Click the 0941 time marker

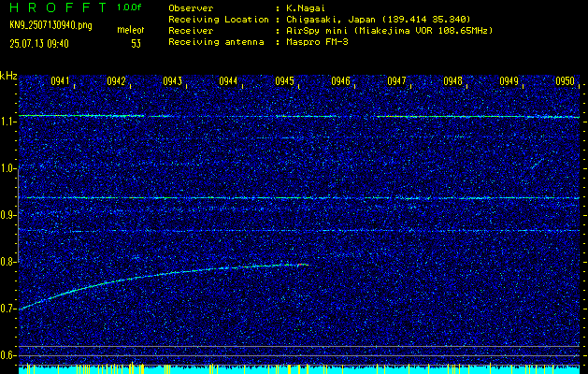pyautogui.click(x=60, y=81)
